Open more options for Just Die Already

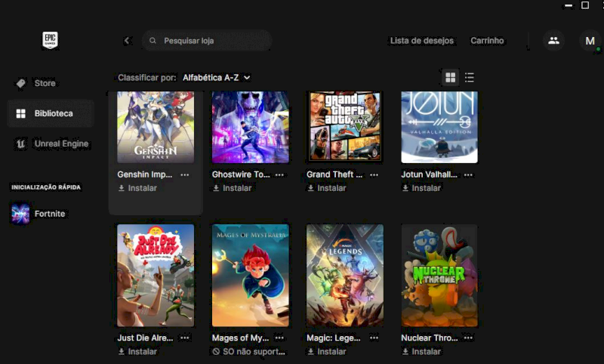[185, 338]
